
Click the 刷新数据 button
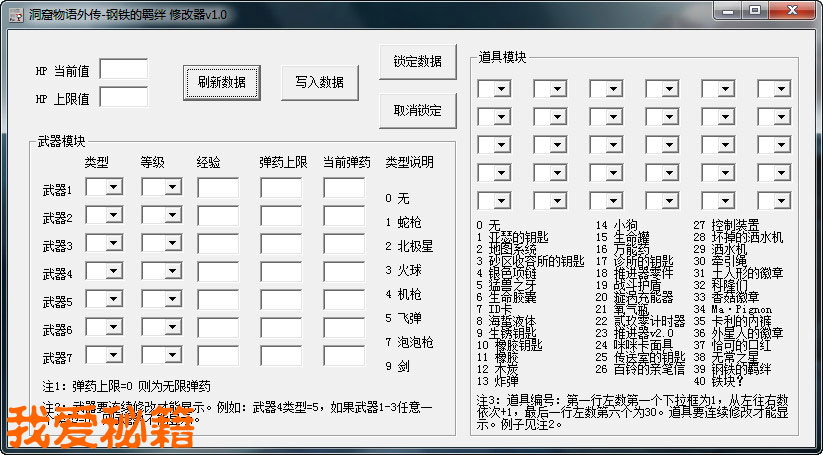(221, 82)
